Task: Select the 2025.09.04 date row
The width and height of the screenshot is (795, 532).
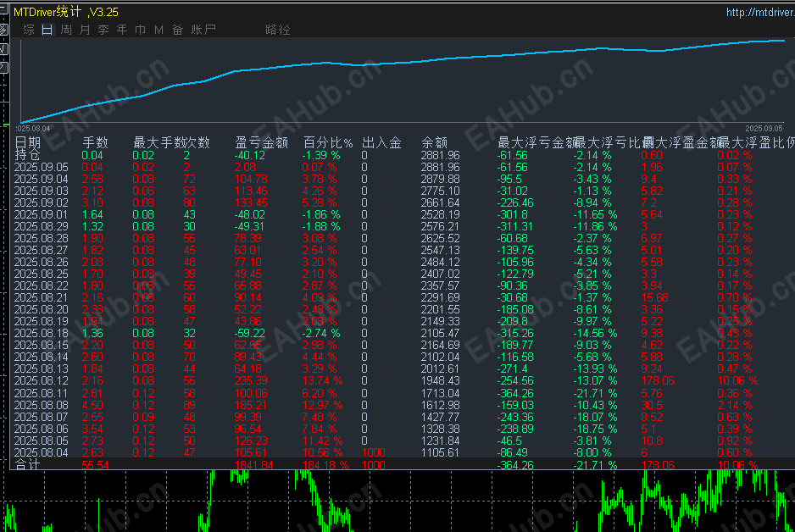Action: pyautogui.click(x=41, y=179)
